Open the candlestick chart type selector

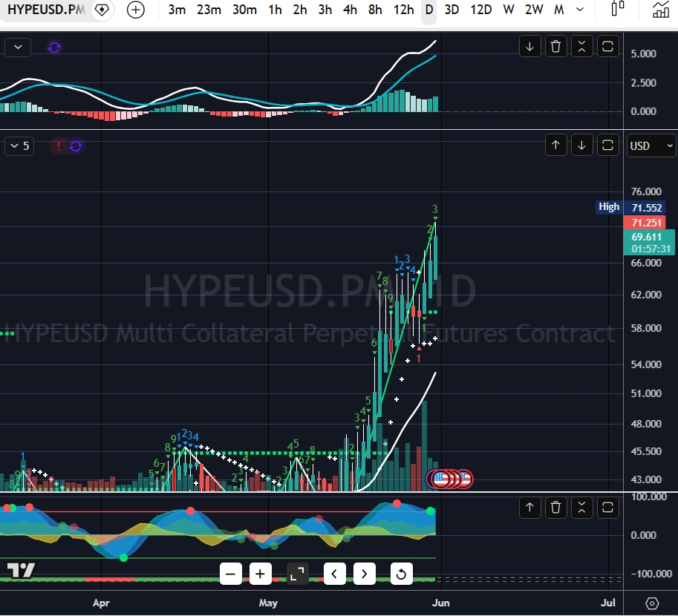618,9
